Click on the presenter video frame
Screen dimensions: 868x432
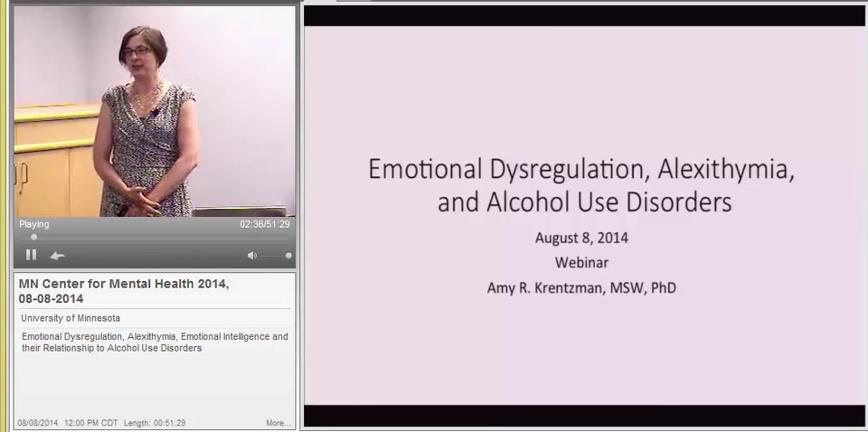[155, 112]
